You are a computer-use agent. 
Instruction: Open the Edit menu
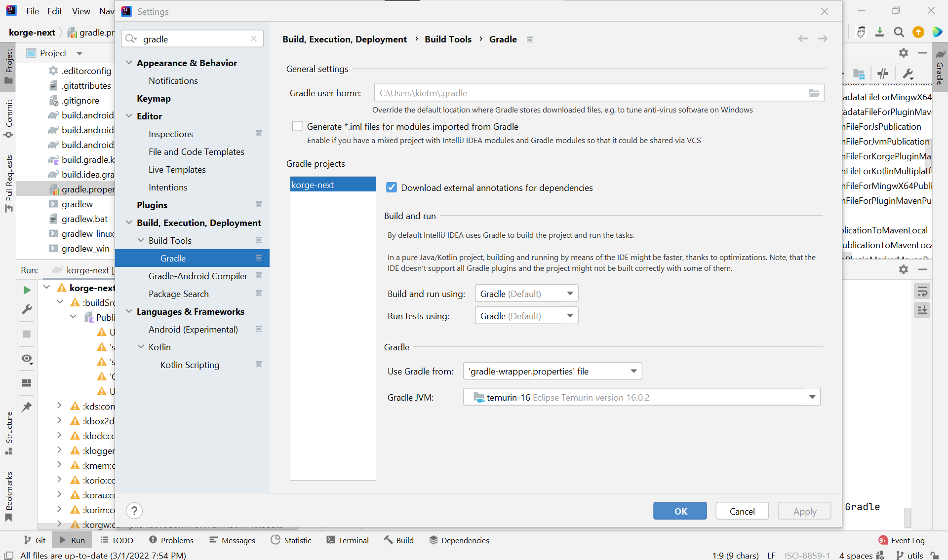pyautogui.click(x=54, y=11)
